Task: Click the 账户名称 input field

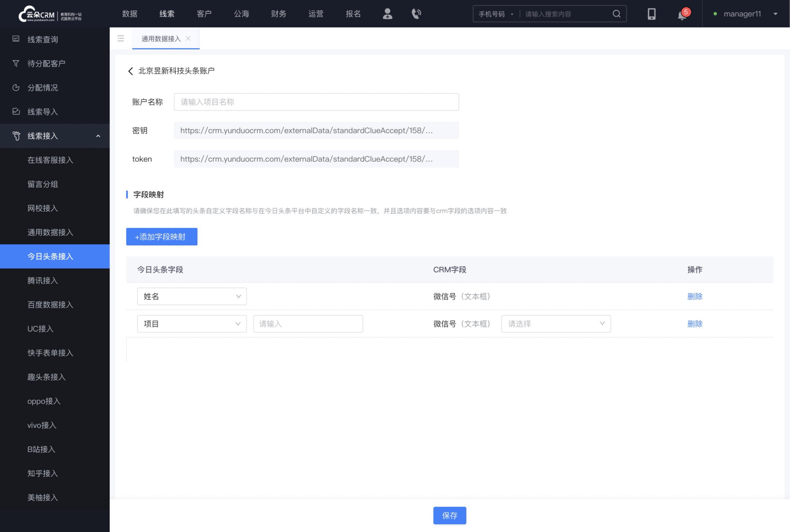Action: coord(317,102)
